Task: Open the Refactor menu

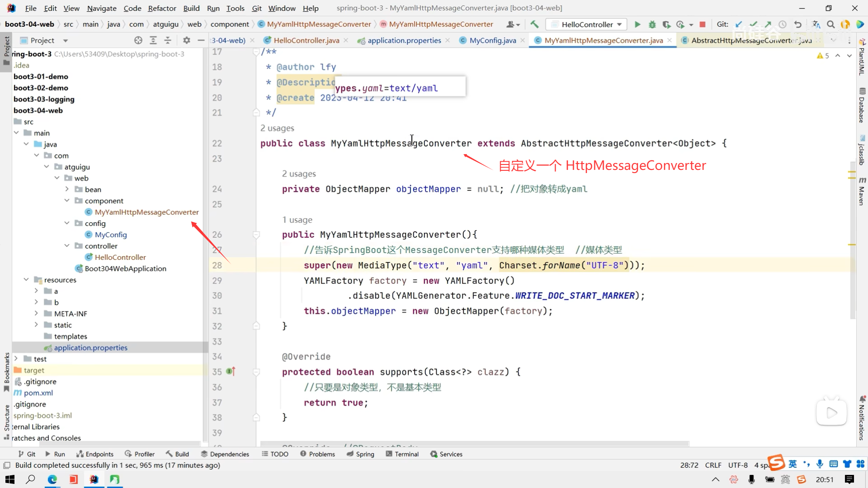Action: click(x=162, y=8)
